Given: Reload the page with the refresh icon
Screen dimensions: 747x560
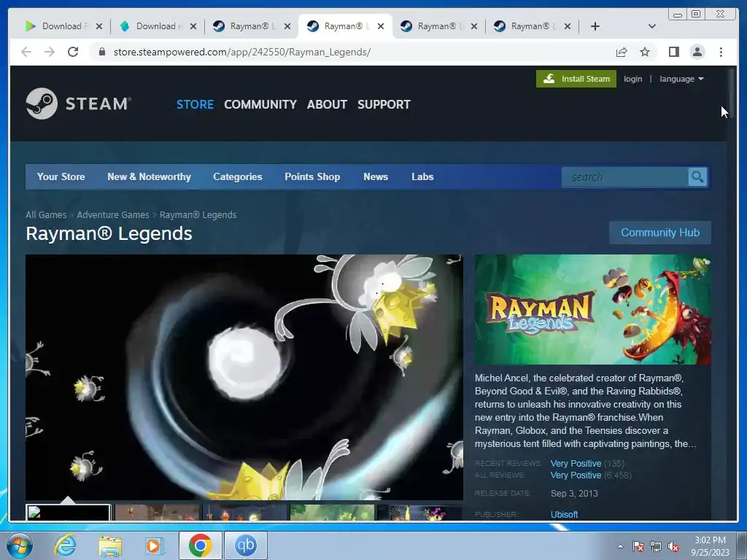Looking at the screenshot, I should 73,52.
